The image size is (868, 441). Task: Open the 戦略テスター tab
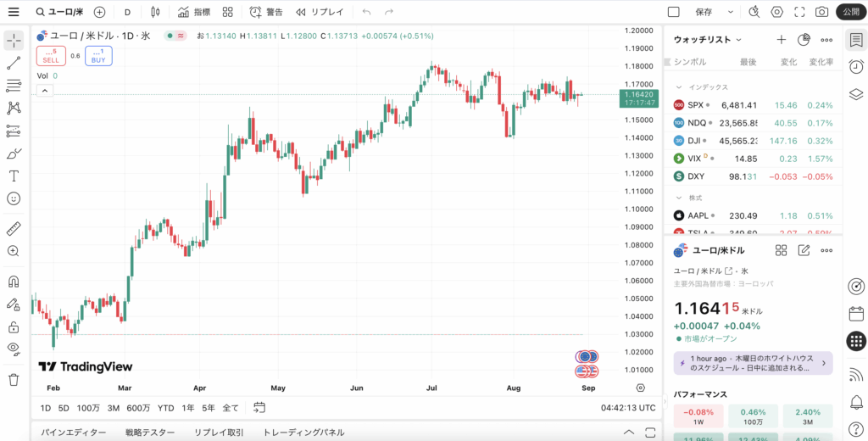tap(150, 433)
